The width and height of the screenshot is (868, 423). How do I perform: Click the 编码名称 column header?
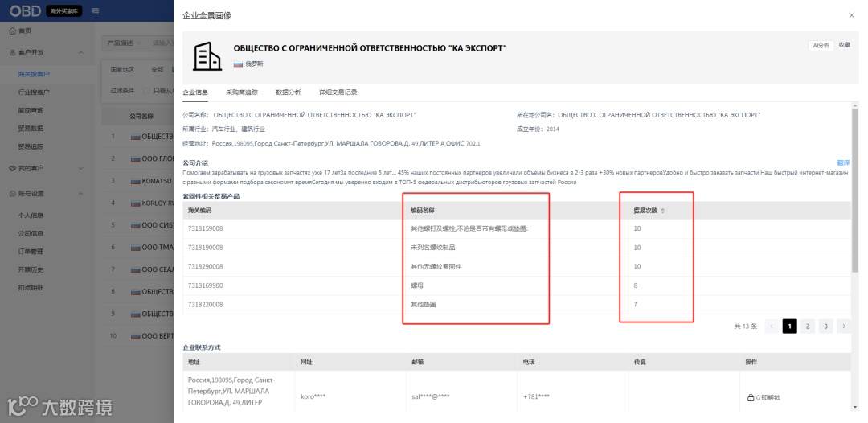pos(423,211)
